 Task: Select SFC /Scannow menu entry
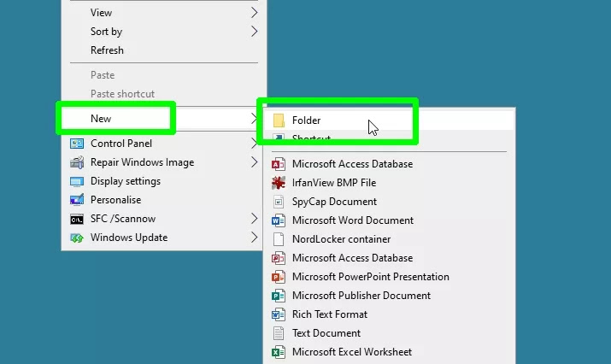point(164,219)
